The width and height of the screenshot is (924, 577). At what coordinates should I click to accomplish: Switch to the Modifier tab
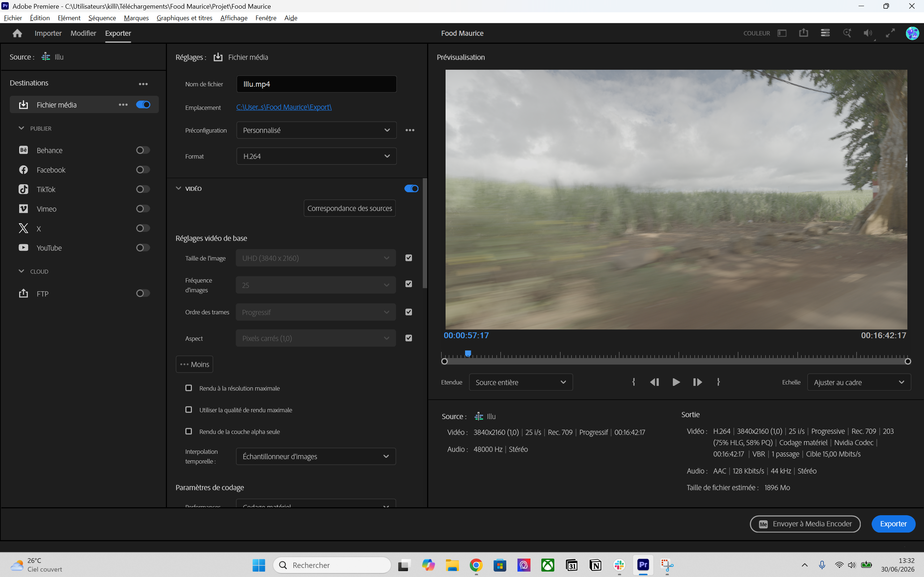click(83, 33)
